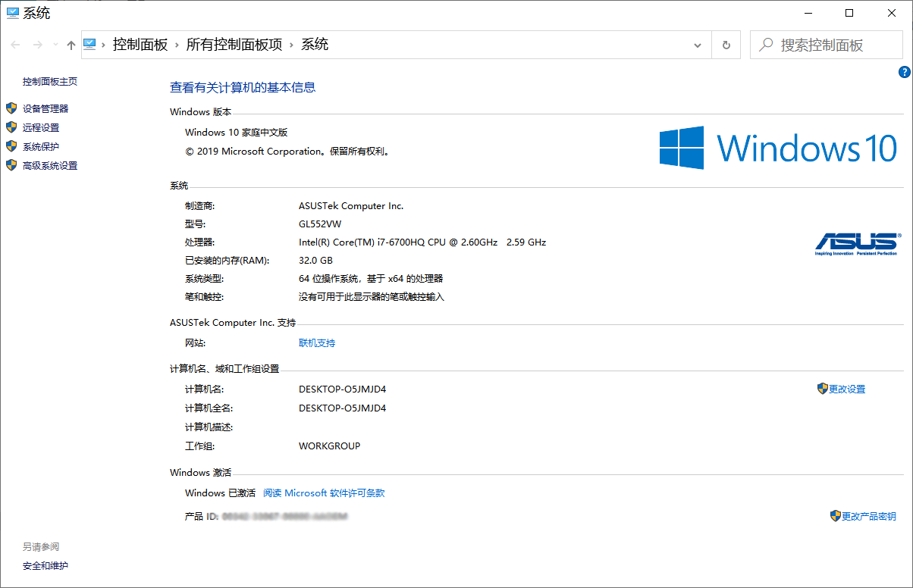Expand chevron after the address bar computer icon
Image resolution: width=913 pixels, height=588 pixels.
pos(105,45)
